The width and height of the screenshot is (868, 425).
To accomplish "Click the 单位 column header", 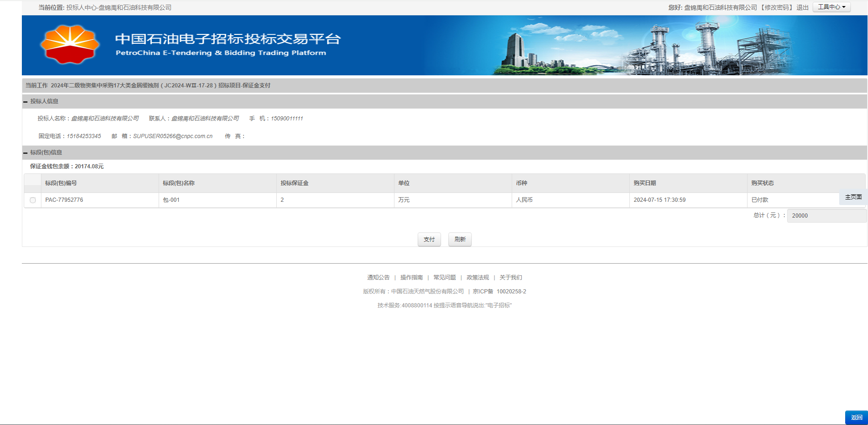I will [x=453, y=183].
